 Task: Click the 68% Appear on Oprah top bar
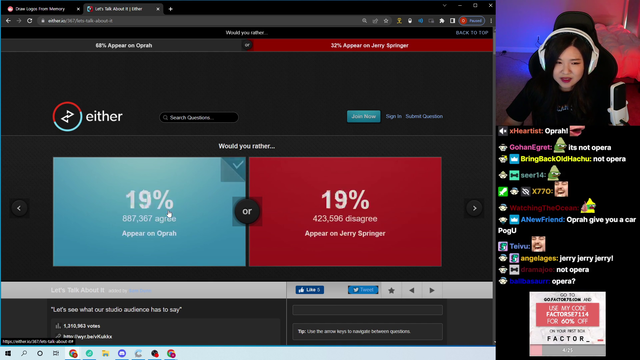[124, 45]
